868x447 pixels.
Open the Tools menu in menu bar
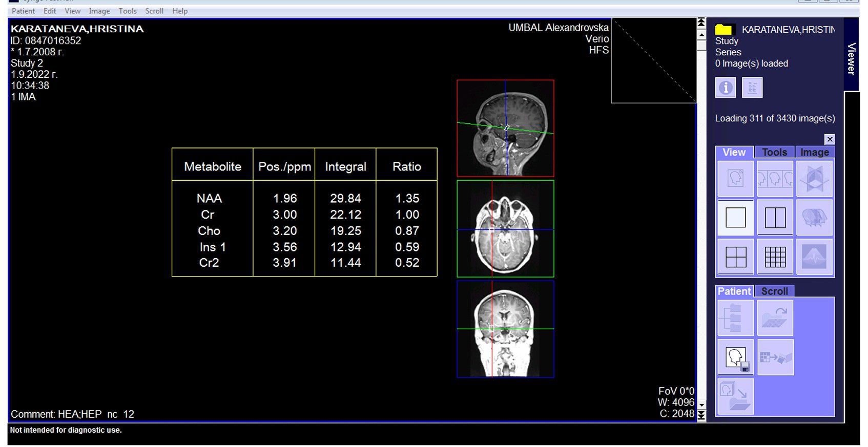point(128,11)
